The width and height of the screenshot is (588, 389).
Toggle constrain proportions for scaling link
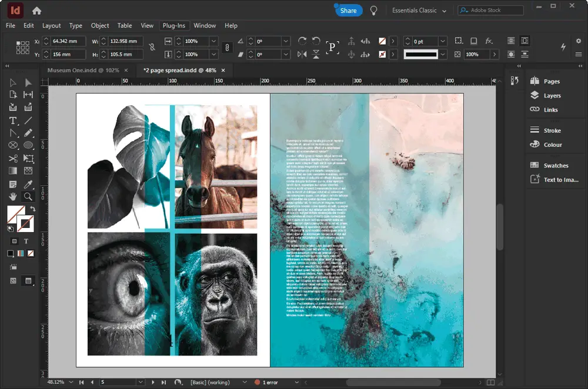pos(227,48)
